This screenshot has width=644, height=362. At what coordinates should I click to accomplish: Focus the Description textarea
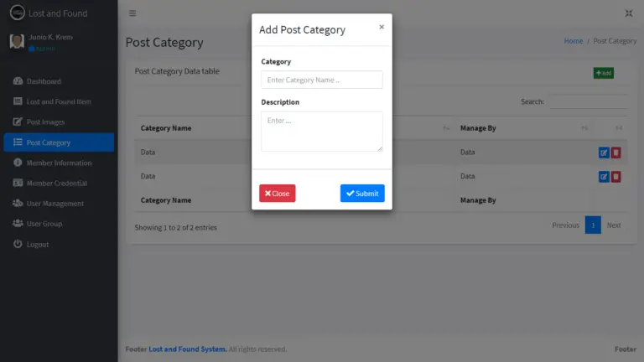pos(322,132)
